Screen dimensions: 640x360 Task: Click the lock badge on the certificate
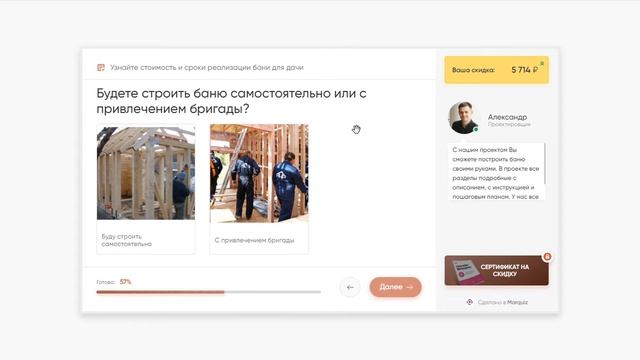point(547,257)
